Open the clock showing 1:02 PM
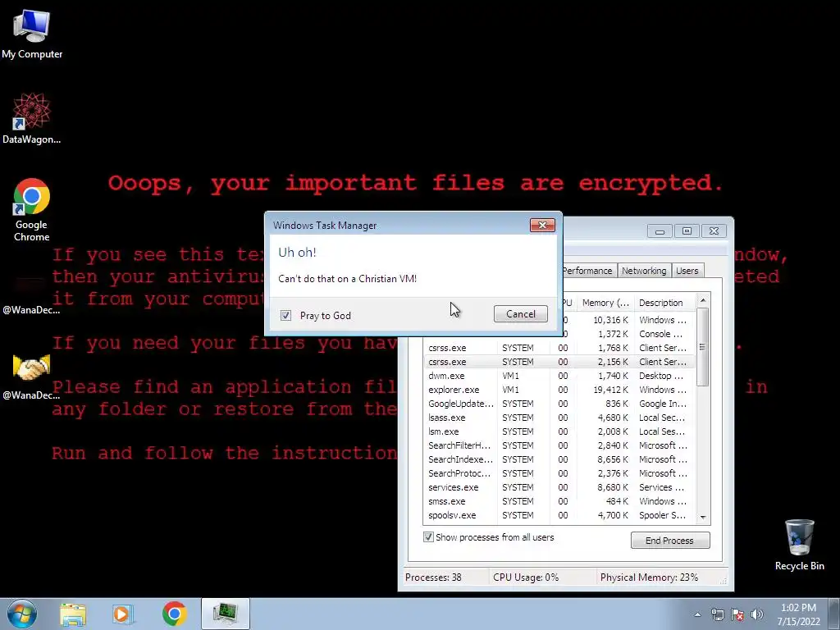 (x=798, y=614)
